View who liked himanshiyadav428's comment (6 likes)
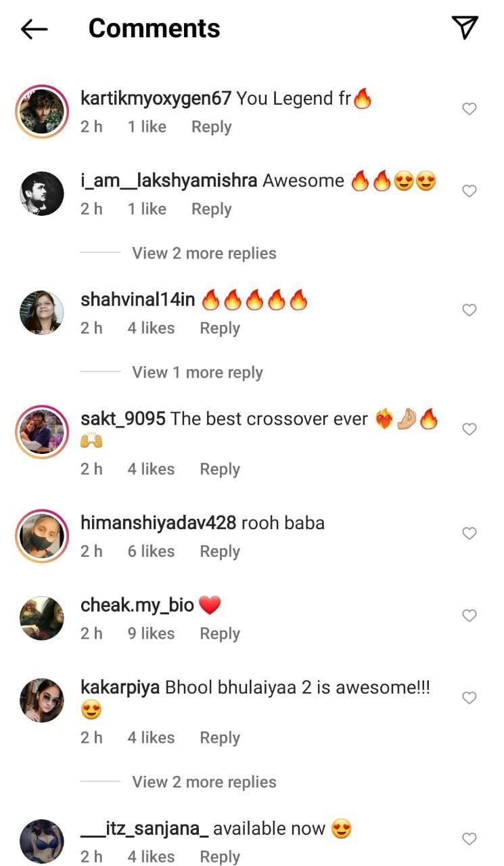The image size is (504, 866). [151, 551]
